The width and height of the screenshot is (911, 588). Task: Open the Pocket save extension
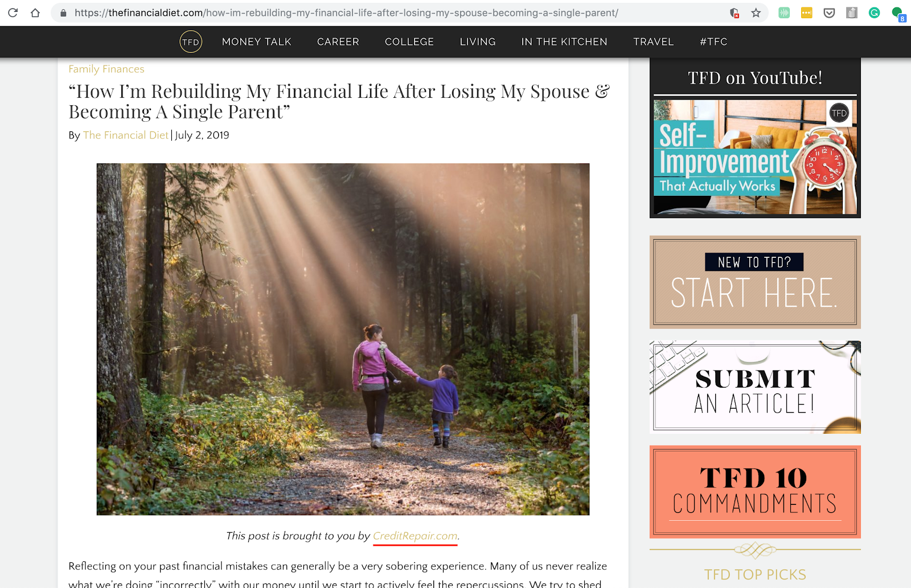coord(829,13)
